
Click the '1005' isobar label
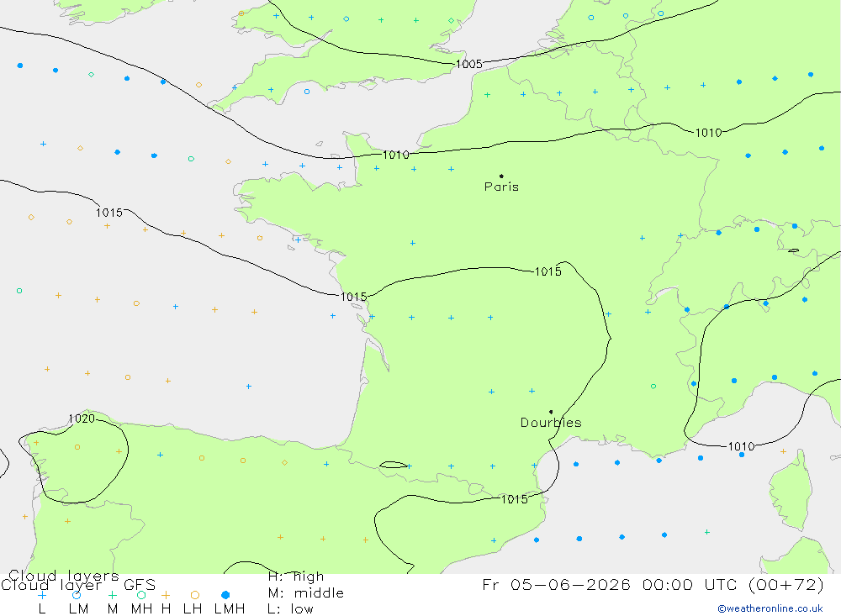point(468,65)
